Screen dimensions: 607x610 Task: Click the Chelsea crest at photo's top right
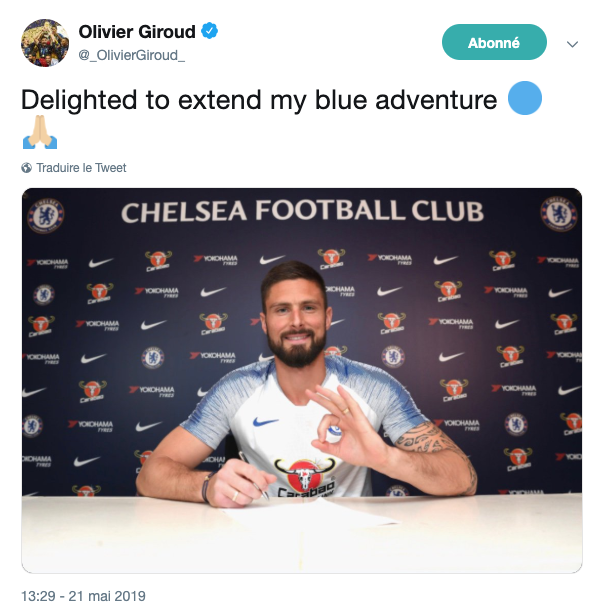pos(558,214)
